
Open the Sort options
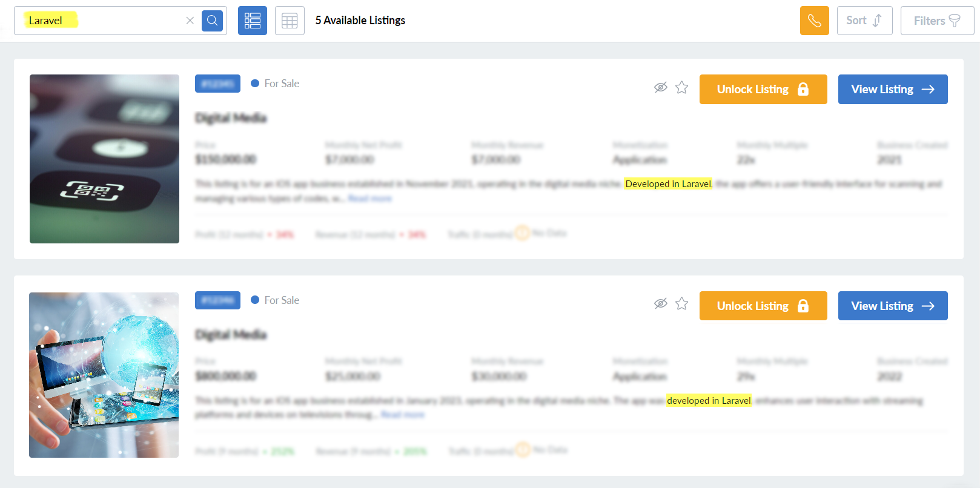point(864,21)
